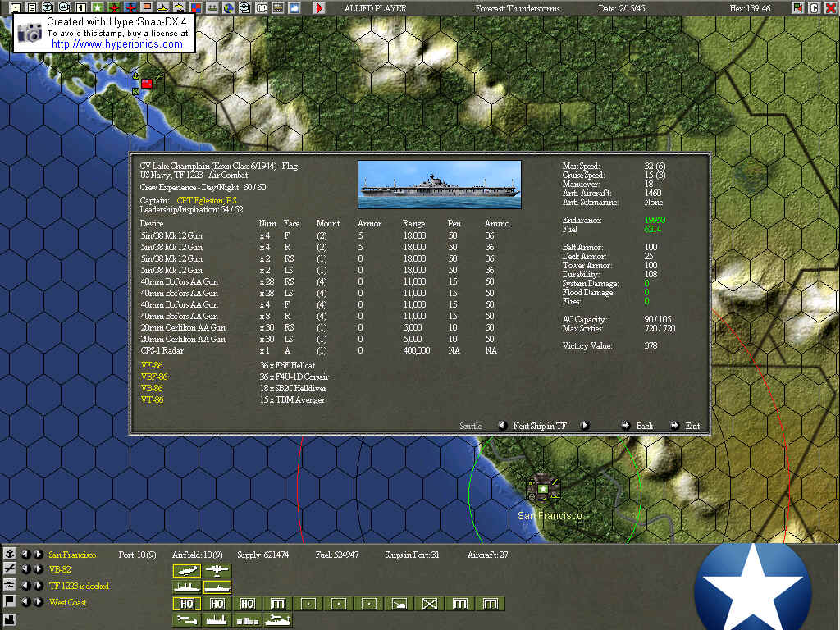Open VT-86 air group

point(152,399)
